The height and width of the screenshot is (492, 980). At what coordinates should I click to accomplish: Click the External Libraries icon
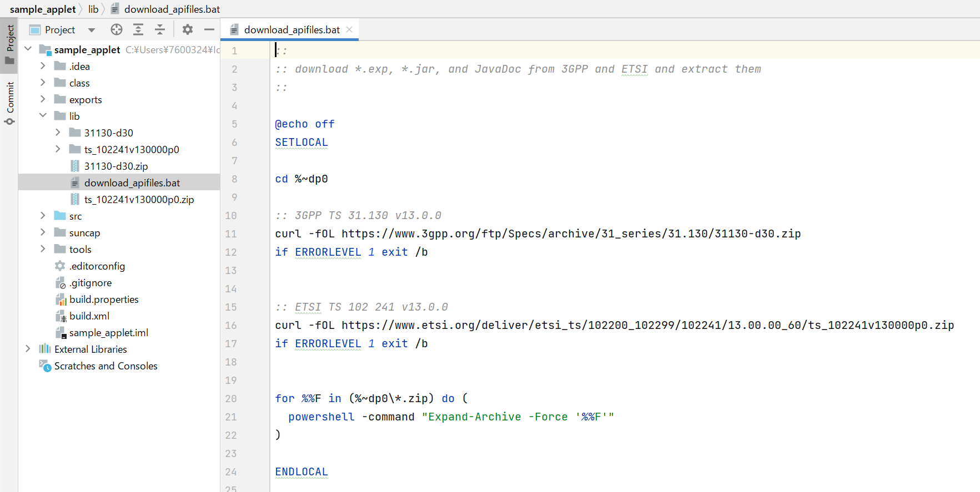coord(45,349)
